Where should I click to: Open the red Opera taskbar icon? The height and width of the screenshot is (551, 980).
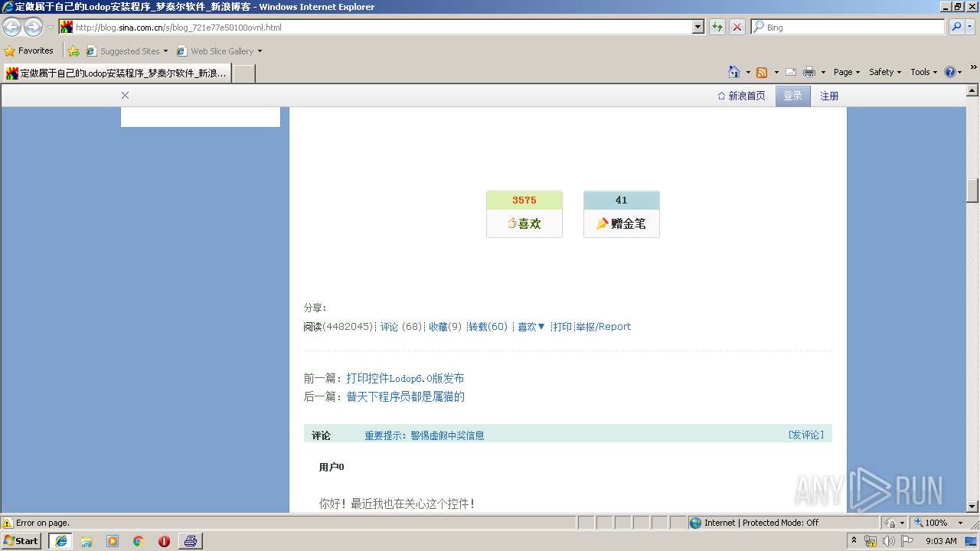pos(164,541)
